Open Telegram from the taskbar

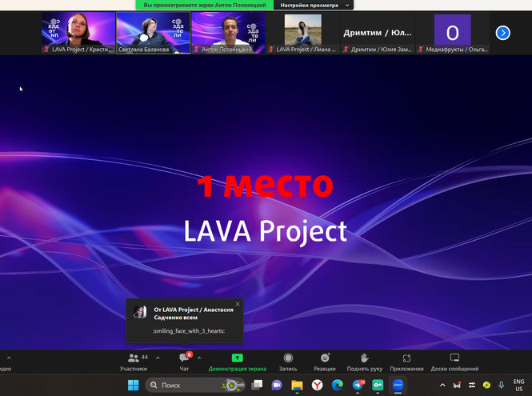coord(358,385)
